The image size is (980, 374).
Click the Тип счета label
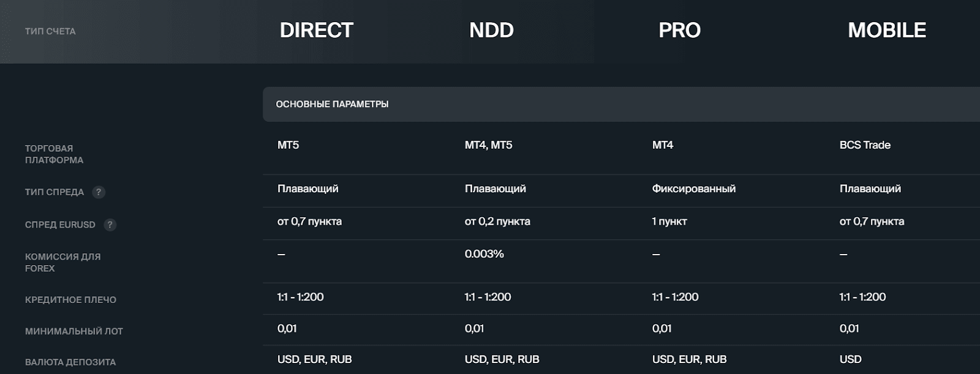[x=50, y=31]
